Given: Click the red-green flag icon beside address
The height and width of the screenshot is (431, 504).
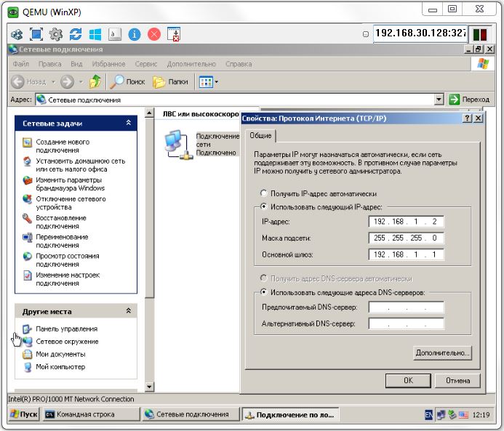Looking at the screenshot, I should click(x=480, y=34).
